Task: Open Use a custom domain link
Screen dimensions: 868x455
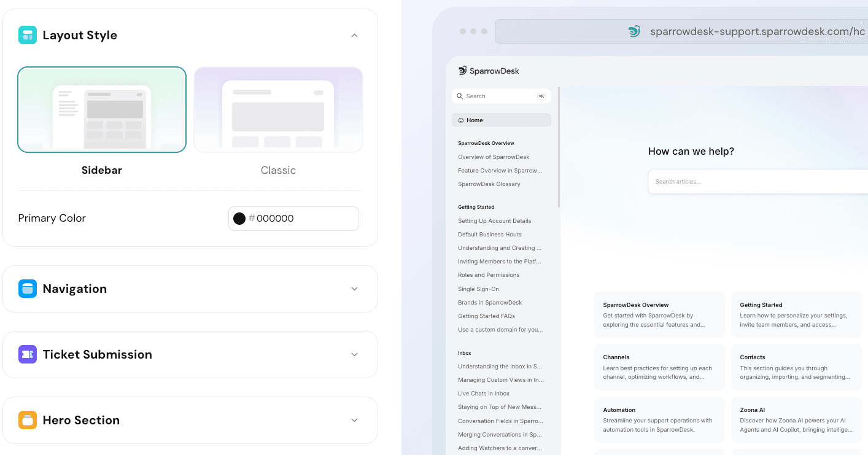Action: pos(500,330)
